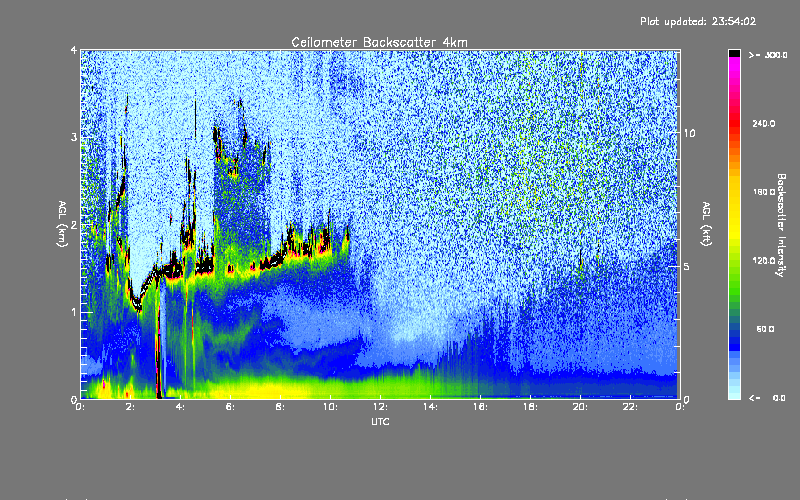Click the '6:' UTC tick label

(x=230, y=407)
